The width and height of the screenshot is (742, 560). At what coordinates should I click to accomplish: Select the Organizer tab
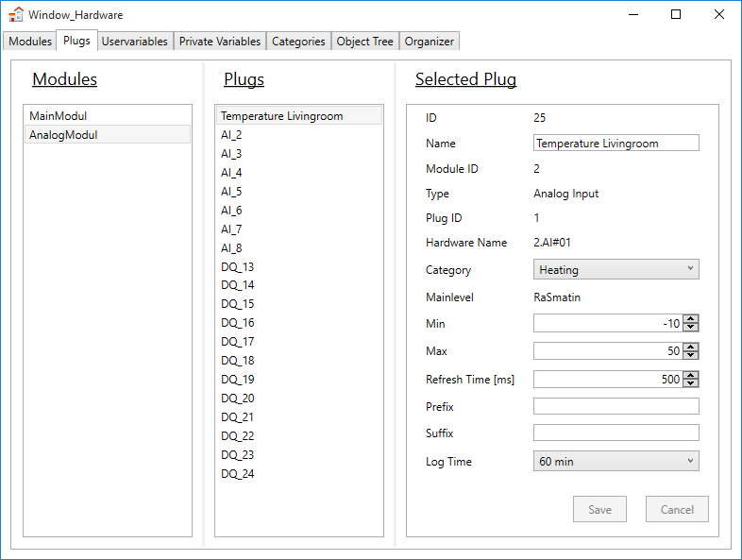coord(430,42)
